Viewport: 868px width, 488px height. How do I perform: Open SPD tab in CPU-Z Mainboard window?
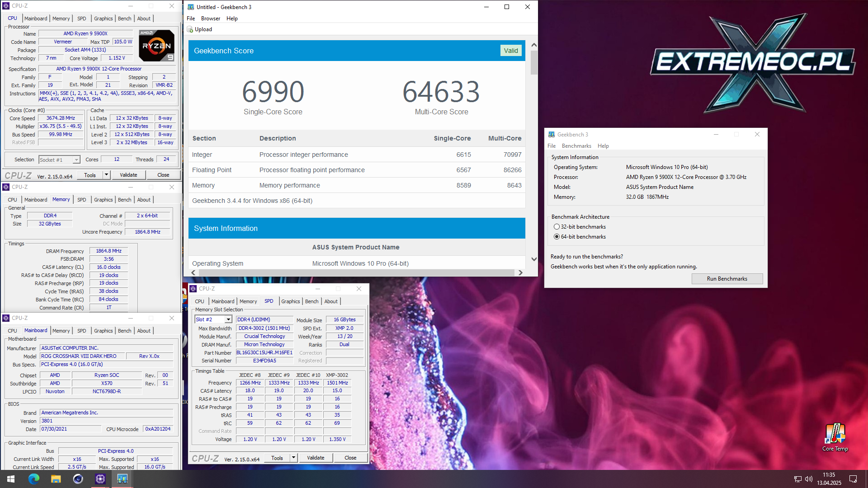coord(81,331)
